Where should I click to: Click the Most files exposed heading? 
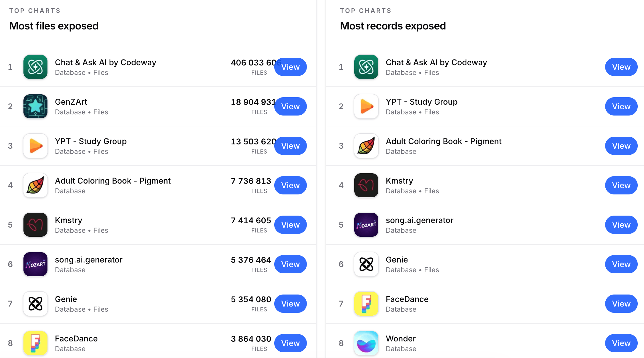click(x=54, y=26)
